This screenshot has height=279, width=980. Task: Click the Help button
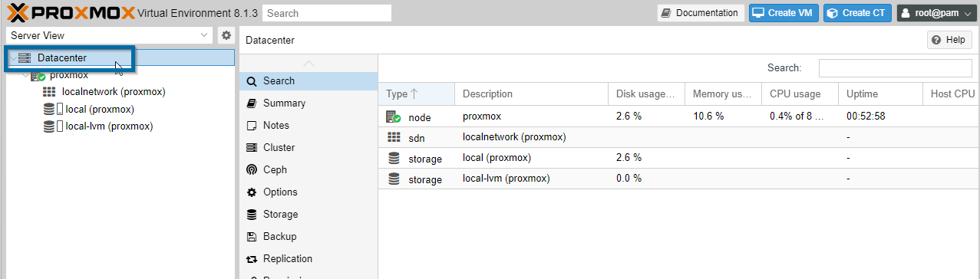(x=949, y=40)
